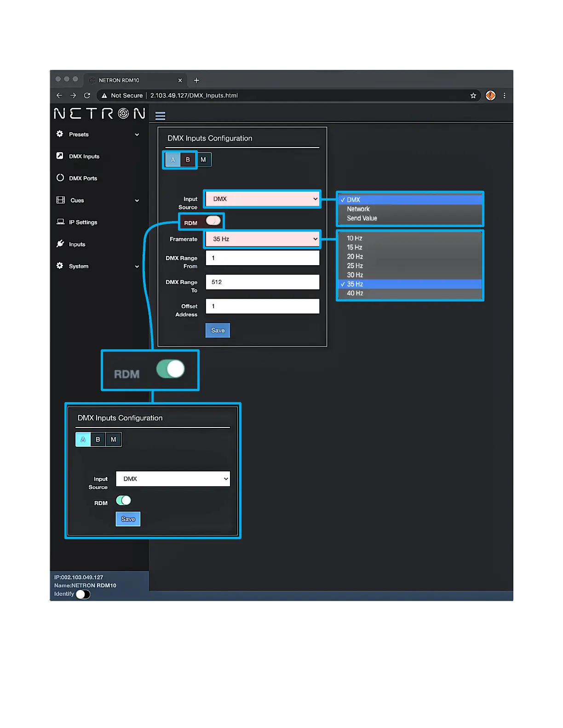Bookmark page with star icon
The image size is (563, 728).
[473, 96]
